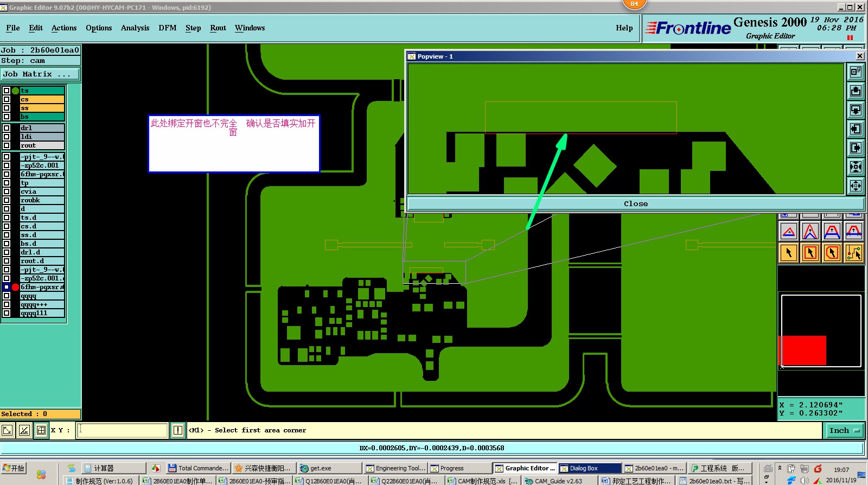Select the polygon area selection tool

pos(832,253)
